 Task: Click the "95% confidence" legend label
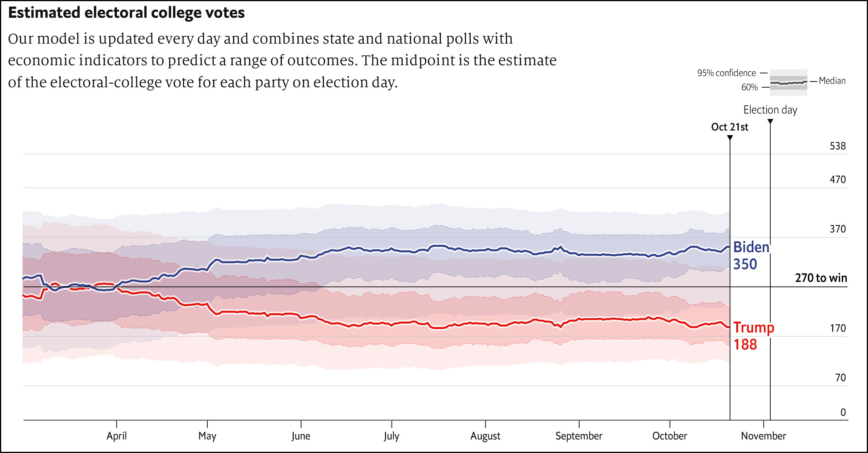pyautogui.click(x=726, y=73)
